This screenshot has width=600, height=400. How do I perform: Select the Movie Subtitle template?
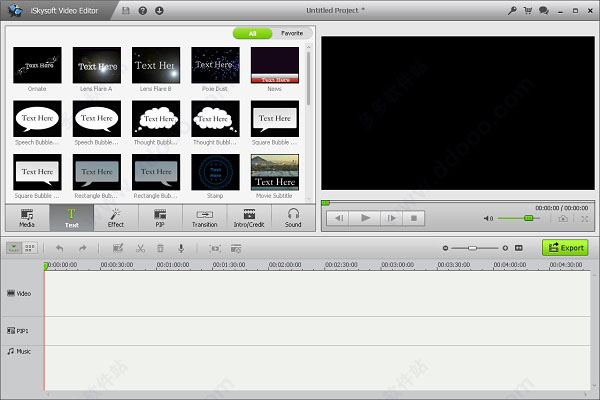click(x=275, y=172)
